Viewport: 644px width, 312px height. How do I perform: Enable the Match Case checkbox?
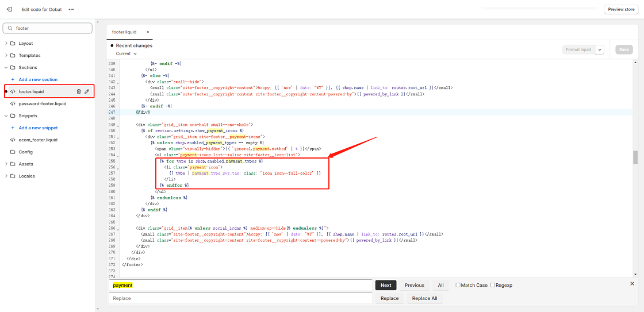point(458,285)
